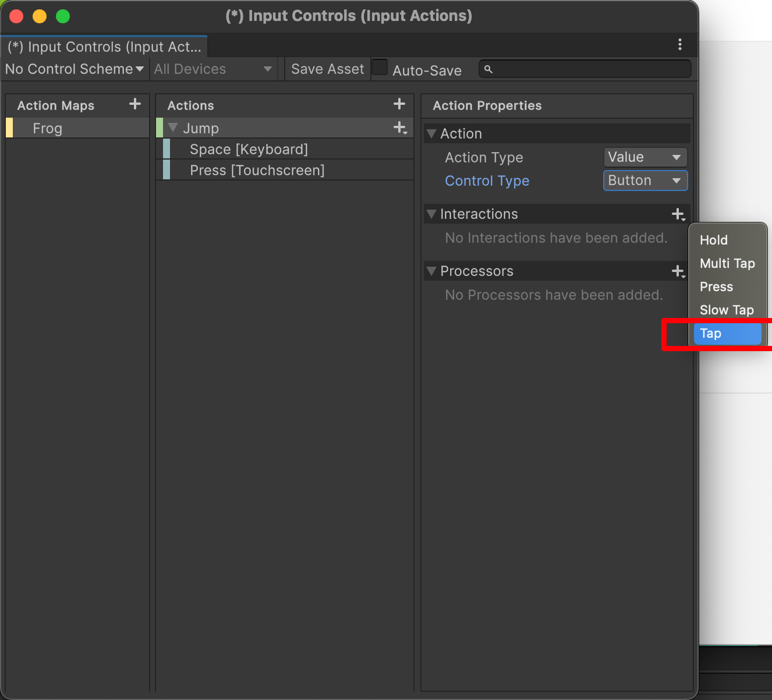Toggle the Auto-Save checkbox

point(380,68)
